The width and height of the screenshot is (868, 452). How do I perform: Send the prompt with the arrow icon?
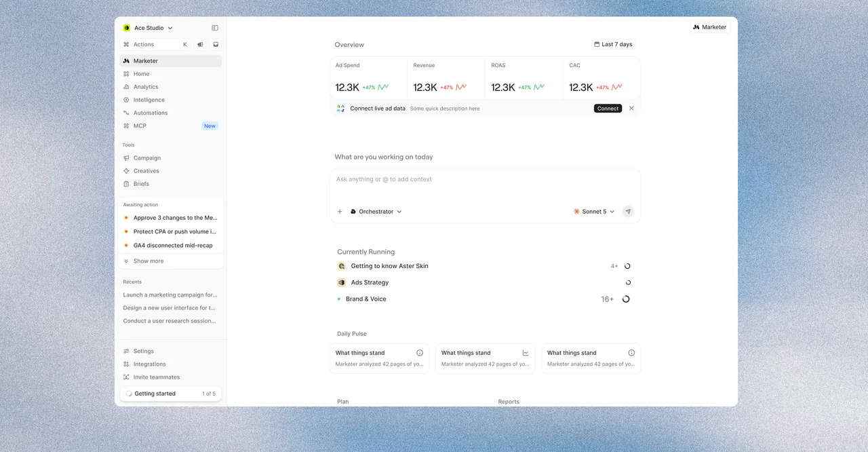(x=628, y=212)
